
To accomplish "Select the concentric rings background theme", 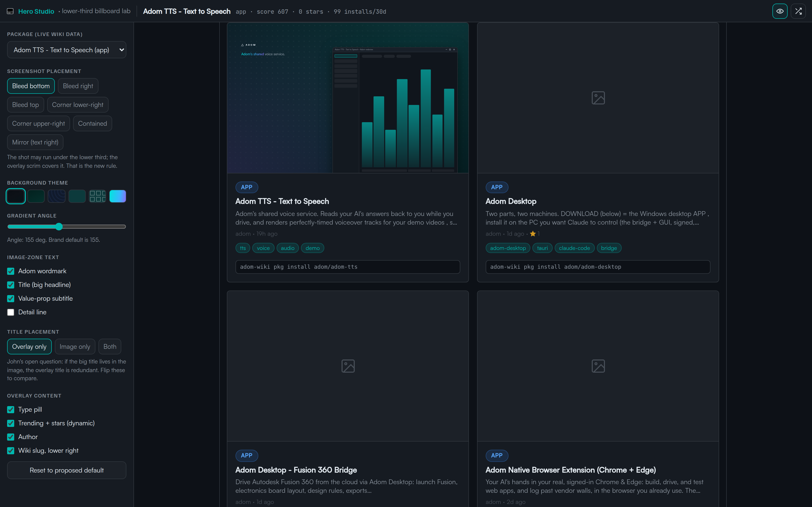I will tap(56, 196).
